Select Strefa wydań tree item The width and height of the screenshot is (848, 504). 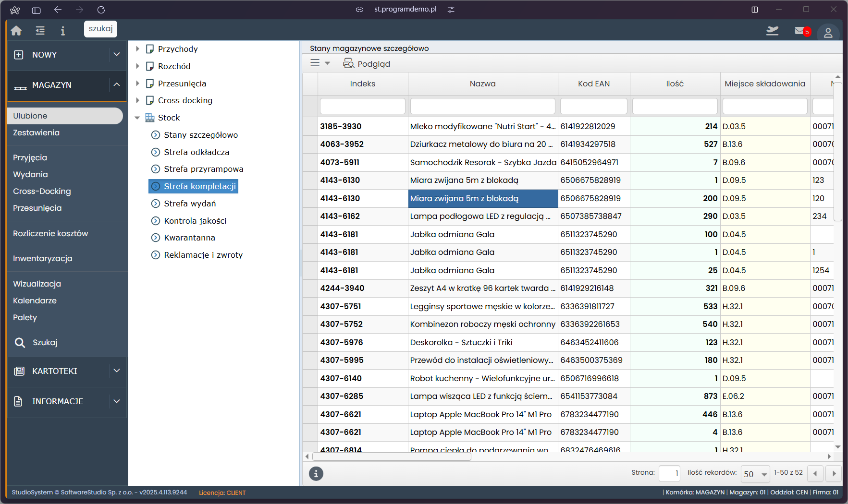pos(190,204)
